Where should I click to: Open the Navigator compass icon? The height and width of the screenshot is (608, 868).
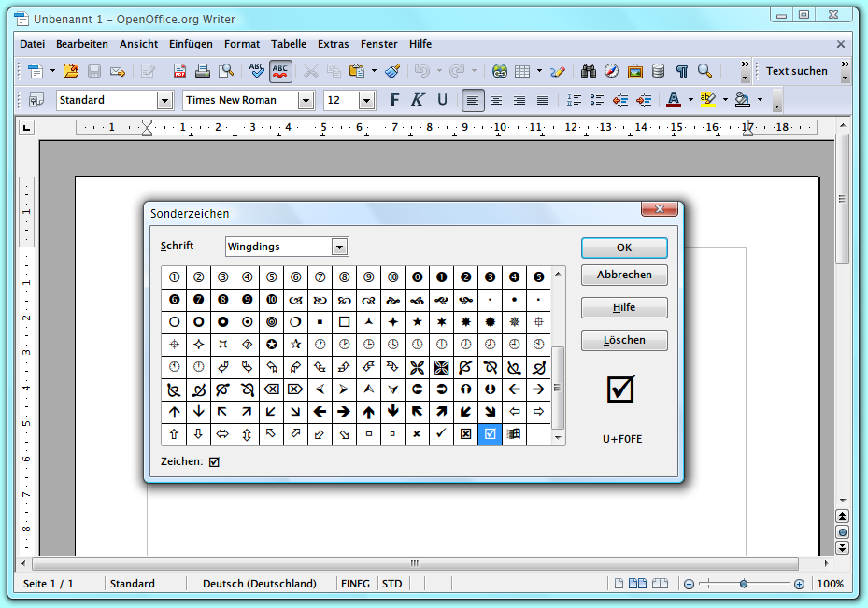611,71
